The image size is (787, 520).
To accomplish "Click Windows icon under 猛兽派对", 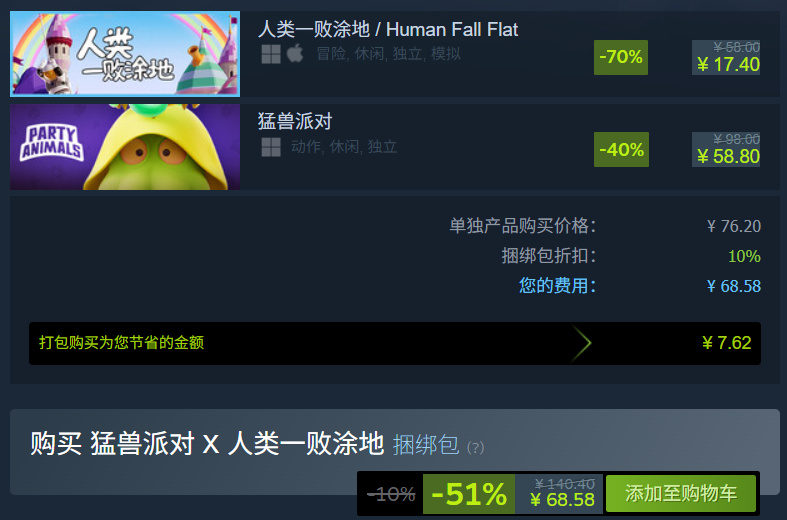I will pos(271,147).
